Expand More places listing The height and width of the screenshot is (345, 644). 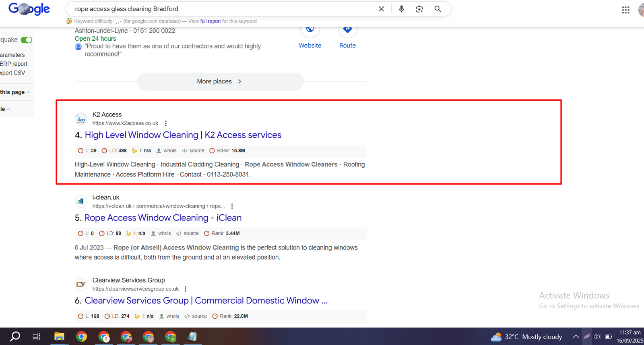220,81
